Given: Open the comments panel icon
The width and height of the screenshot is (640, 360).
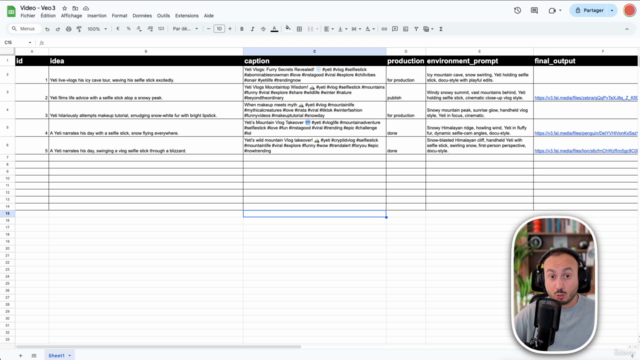Looking at the screenshot, I should point(534,11).
